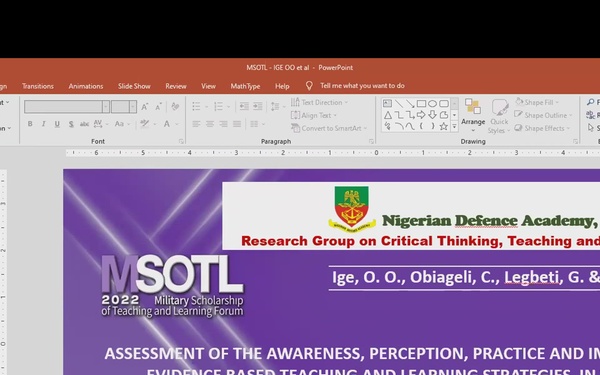Select Elbow Connector shape

399,115
